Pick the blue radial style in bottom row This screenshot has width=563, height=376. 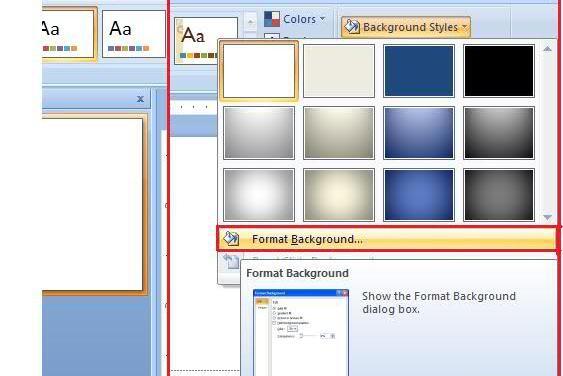pos(419,195)
